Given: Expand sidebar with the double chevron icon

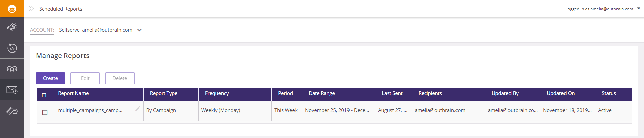Looking at the screenshot, I should tap(31, 9).
